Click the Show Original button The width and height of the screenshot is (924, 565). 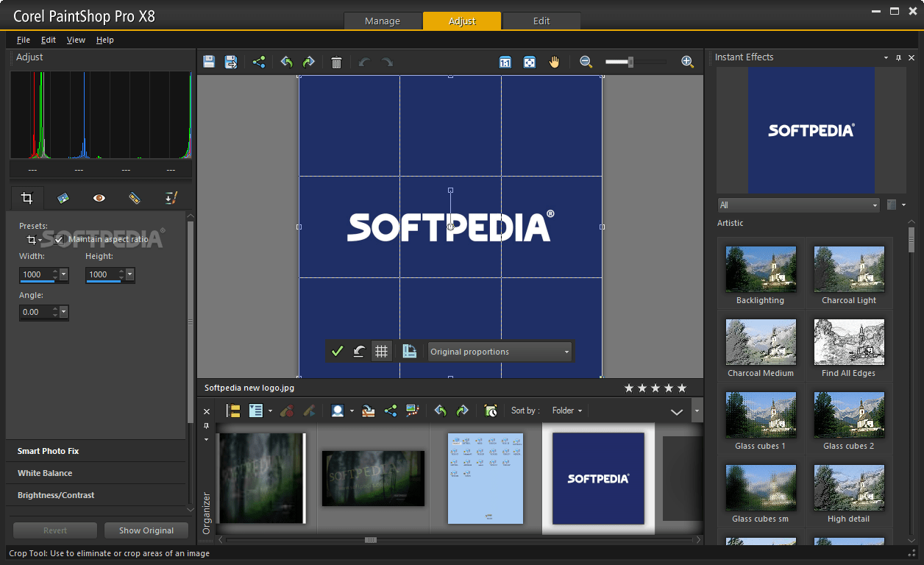tap(146, 530)
